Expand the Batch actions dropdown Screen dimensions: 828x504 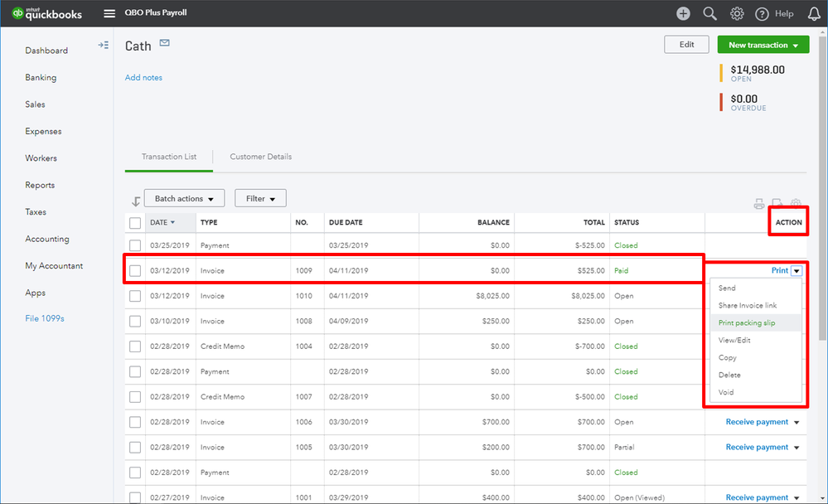[x=184, y=199]
